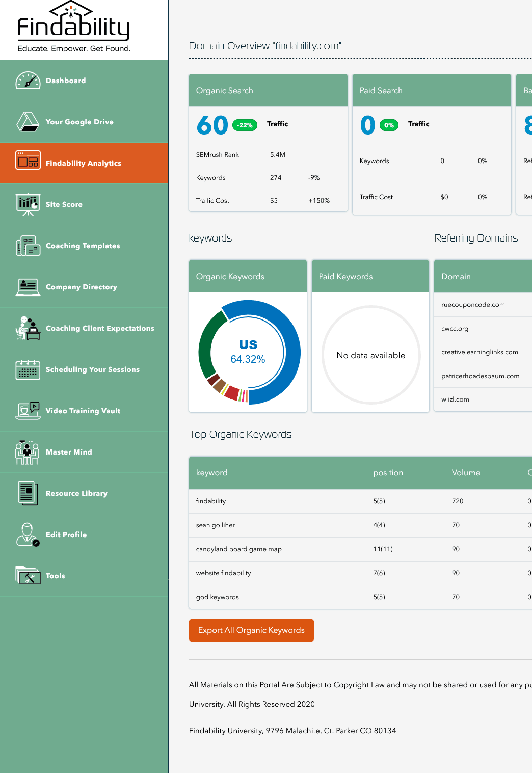Click the Domain table header
This screenshot has width=532, height=773.
[483, 276]
